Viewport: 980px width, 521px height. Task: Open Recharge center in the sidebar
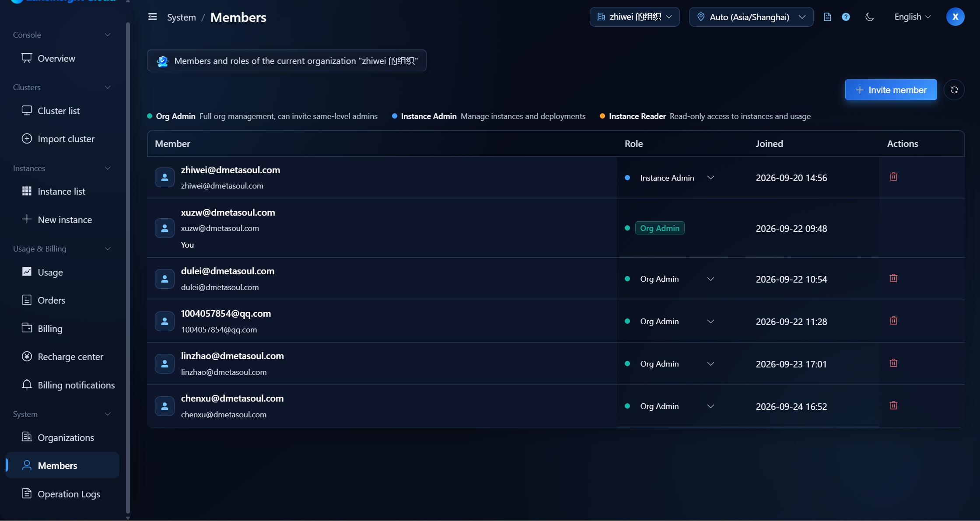pos(62,357)
